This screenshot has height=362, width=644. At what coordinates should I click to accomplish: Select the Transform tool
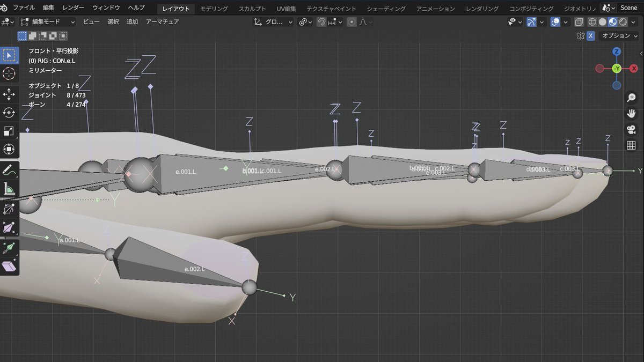tap(9, 149)
